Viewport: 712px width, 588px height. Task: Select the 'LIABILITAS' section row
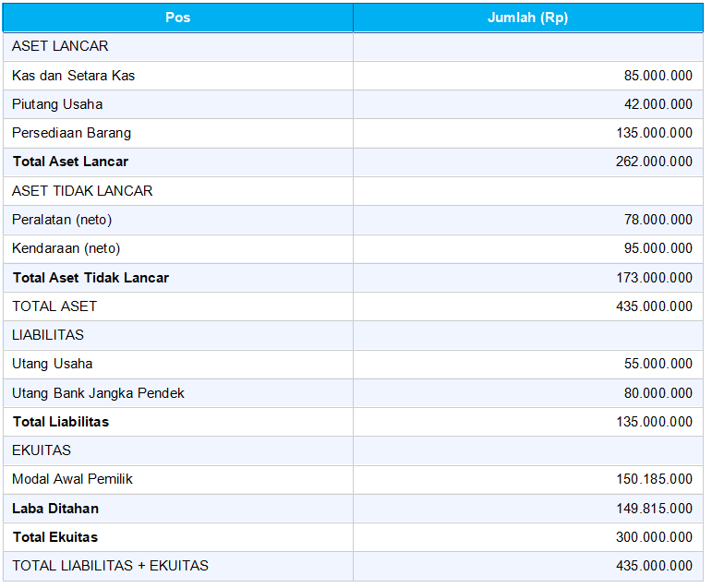pos(354,336)
